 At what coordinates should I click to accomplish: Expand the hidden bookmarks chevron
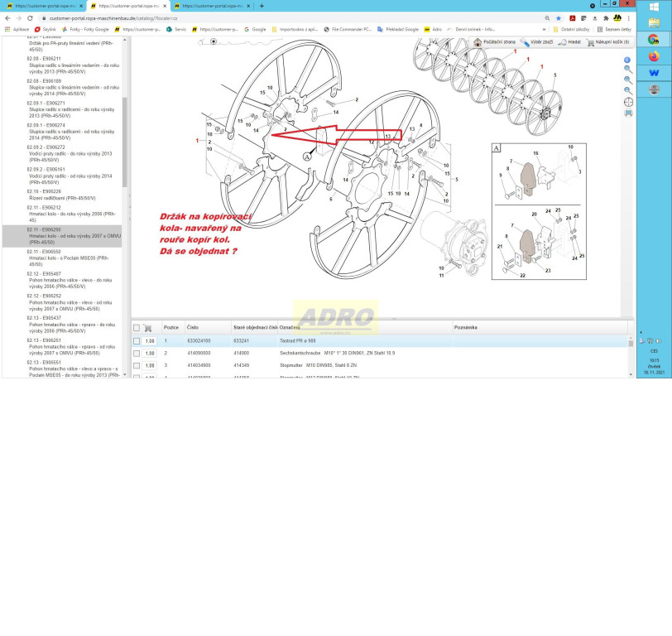coord(545,30)
